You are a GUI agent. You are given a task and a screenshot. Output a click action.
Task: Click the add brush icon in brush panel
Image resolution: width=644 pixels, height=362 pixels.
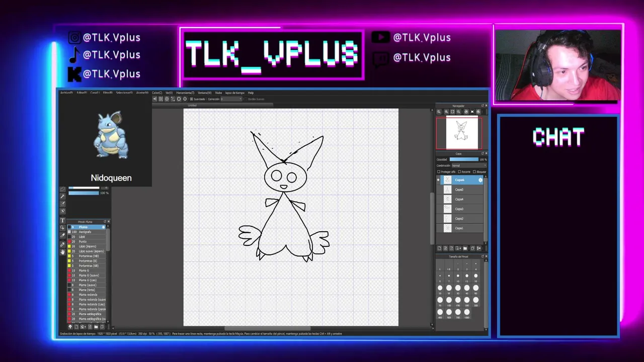[76, 327]
